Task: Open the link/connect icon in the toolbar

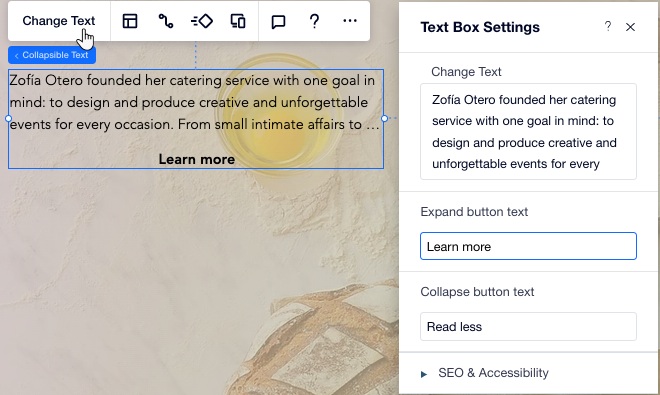Action: click(x=165, y=21)
